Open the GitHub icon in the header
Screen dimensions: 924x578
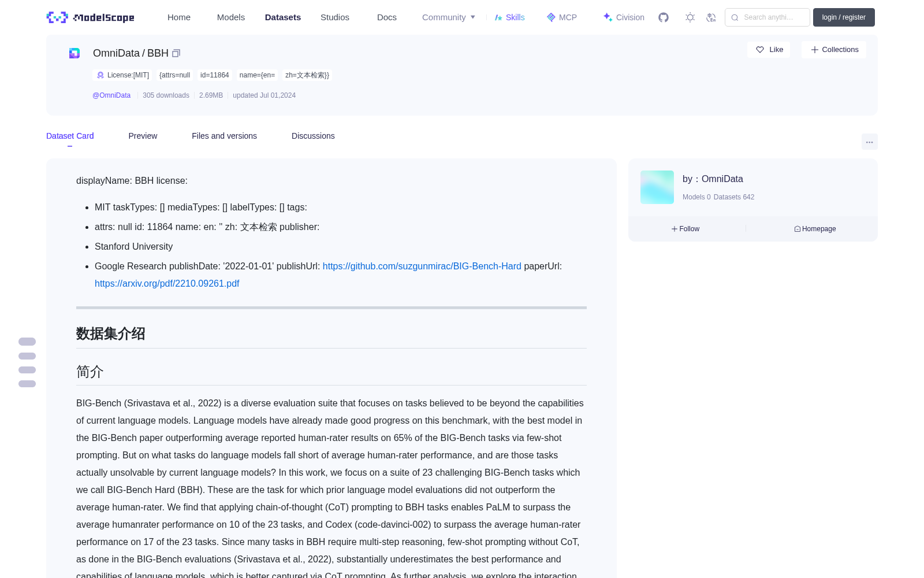coord(664,17)
